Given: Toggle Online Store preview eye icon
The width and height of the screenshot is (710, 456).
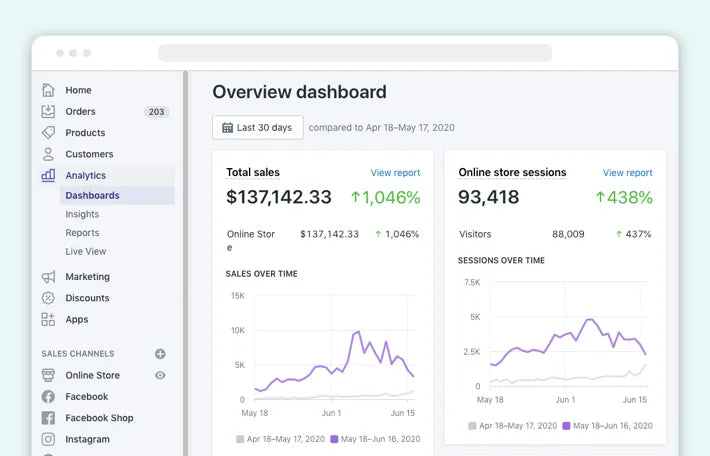Looking at the screenshot, I should [x=160, y=375].
